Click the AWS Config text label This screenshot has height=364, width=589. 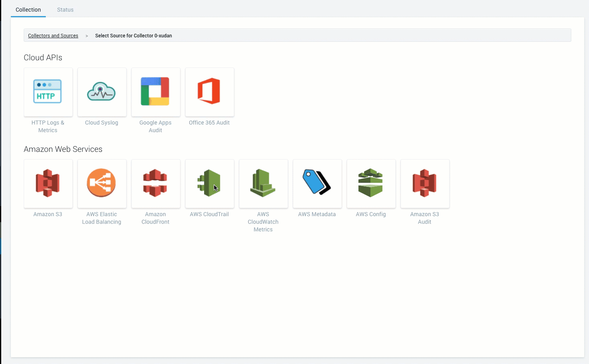[x=371, y=214]
